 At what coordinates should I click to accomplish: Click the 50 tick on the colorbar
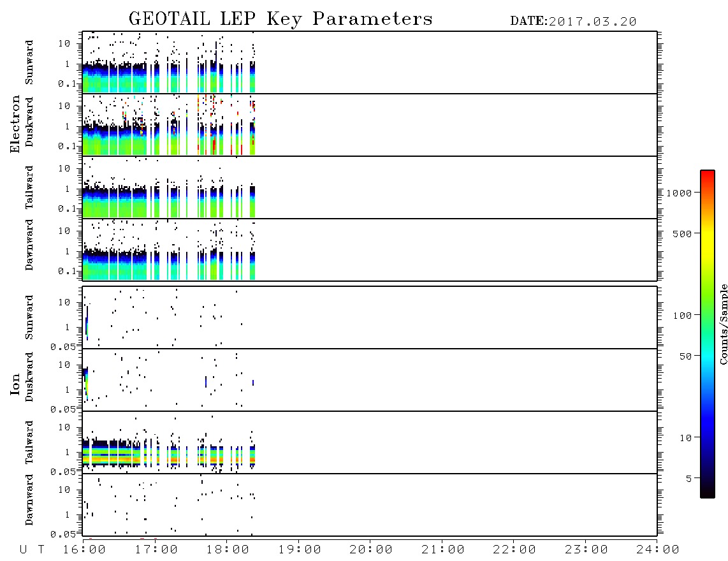coord(685,356)
